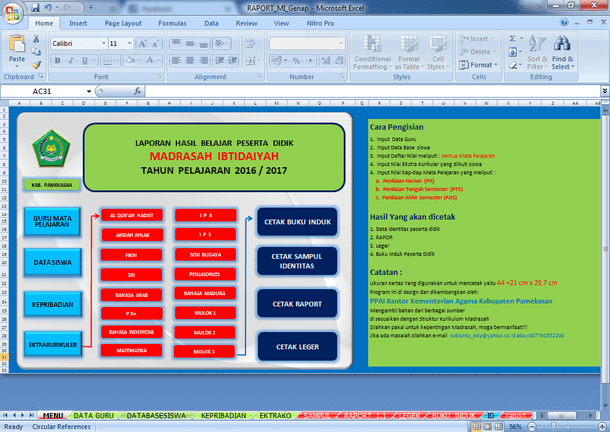Decrease font size with Shrink Font
This screenshot has height=432, width=610.
pyautogui.click(x=155, y=44)
